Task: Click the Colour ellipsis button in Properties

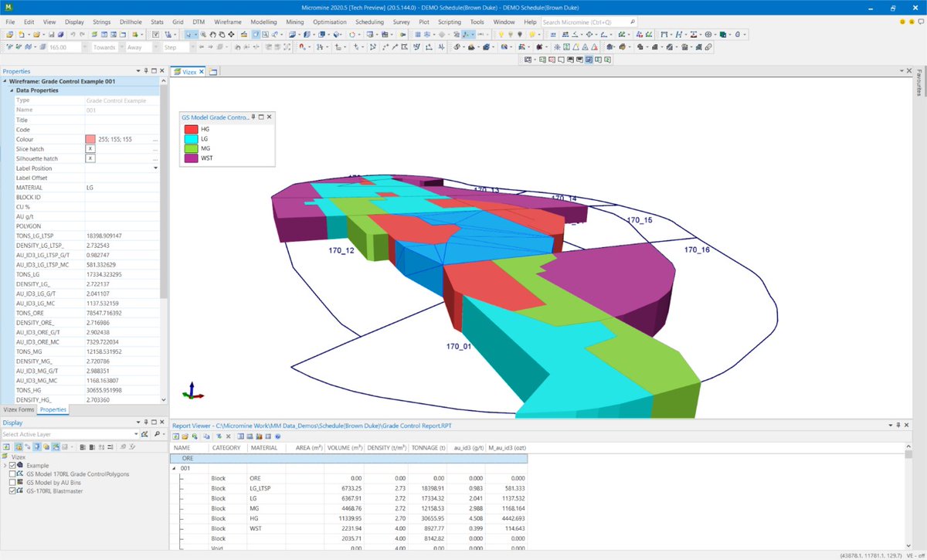Action: (x=155, y=139)
